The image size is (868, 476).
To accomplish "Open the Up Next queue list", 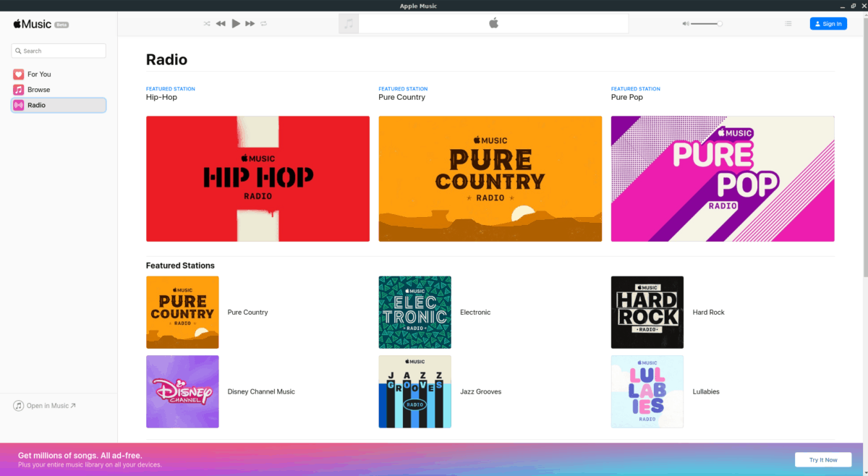I will coord(788,24).
